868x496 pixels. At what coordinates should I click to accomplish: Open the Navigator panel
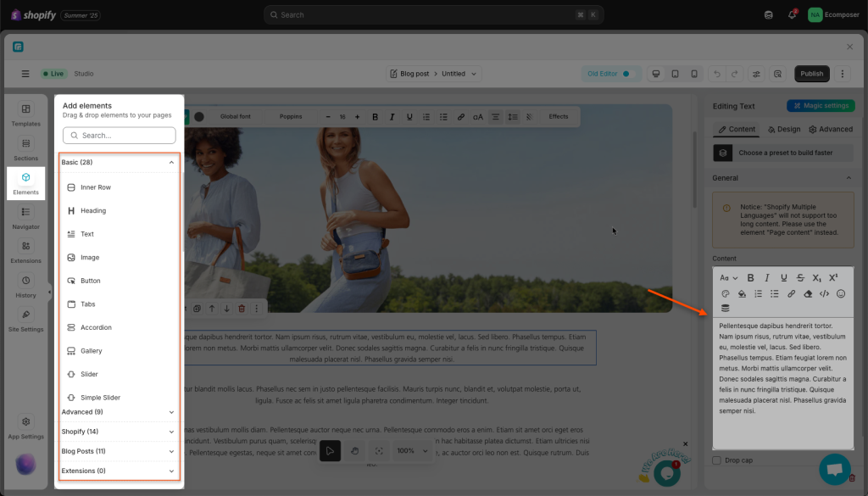pos(25,218)
